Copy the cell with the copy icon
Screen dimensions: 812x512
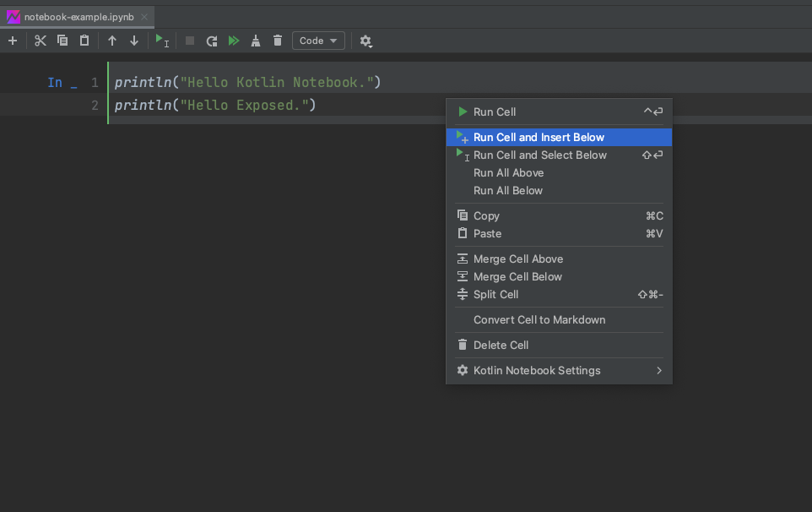(x=62, y=40)
